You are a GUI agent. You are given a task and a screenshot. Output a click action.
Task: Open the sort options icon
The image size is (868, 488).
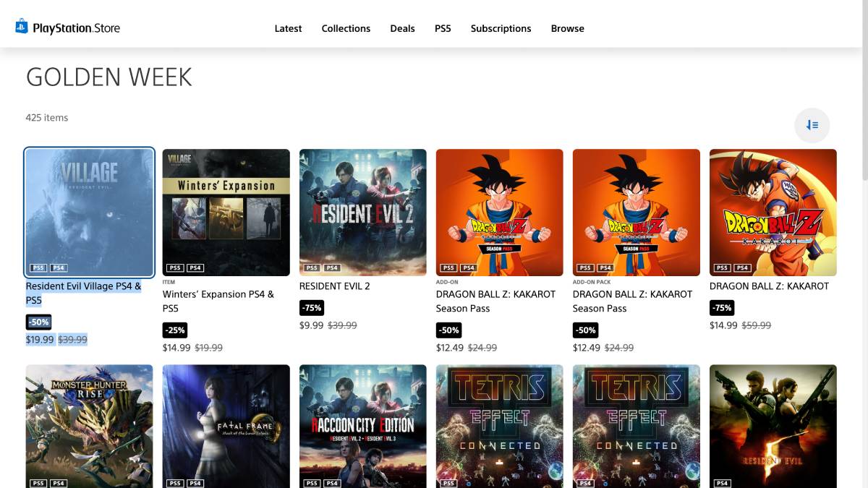click(x=812, y=125)
